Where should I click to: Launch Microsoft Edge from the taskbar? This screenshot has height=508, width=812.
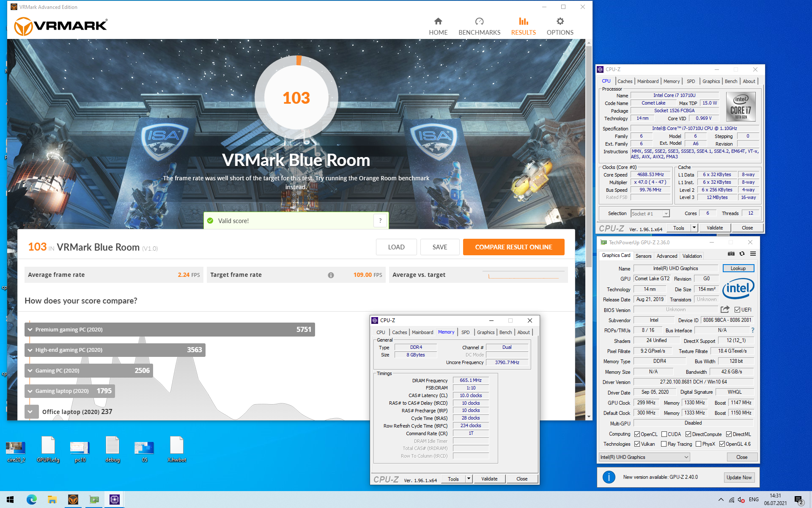(x=32, y=500)
